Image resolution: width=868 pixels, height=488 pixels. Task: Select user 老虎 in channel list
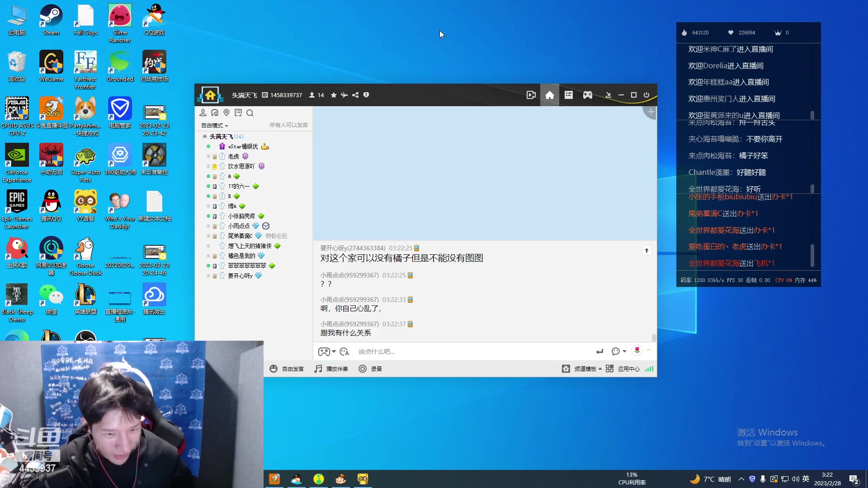[x=233, y=156]
